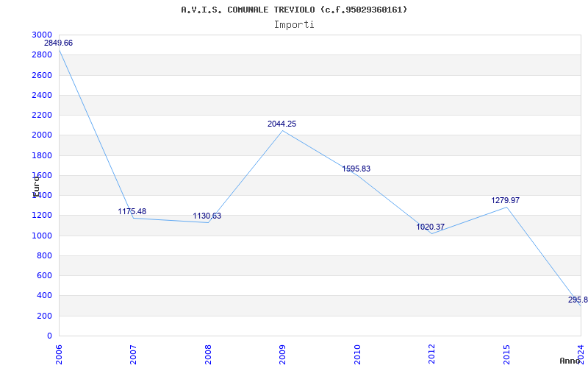Image resolution: width=588 pixels, height=368 pixels.
Task: Click the 2012 x-axis year label
Action: (x=431, y=354)
